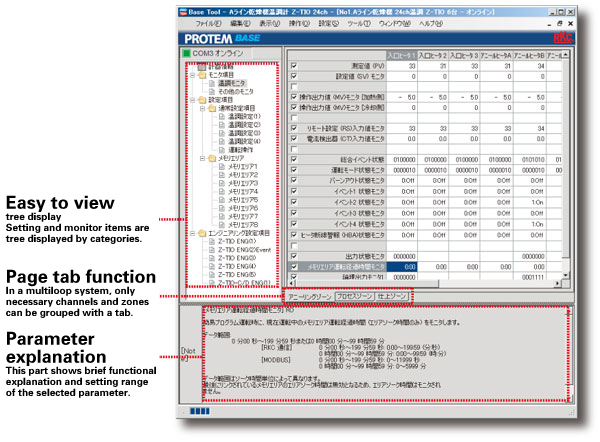
Task: Collapse the 設定項目 tree node
Action: (x=193, y=100)
